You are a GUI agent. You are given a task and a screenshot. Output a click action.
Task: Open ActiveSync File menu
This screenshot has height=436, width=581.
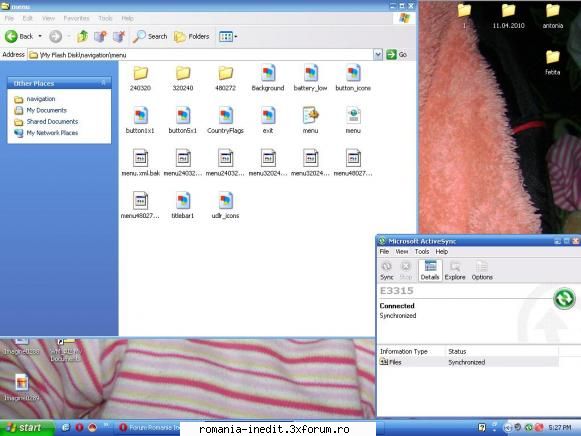point(384,252)
